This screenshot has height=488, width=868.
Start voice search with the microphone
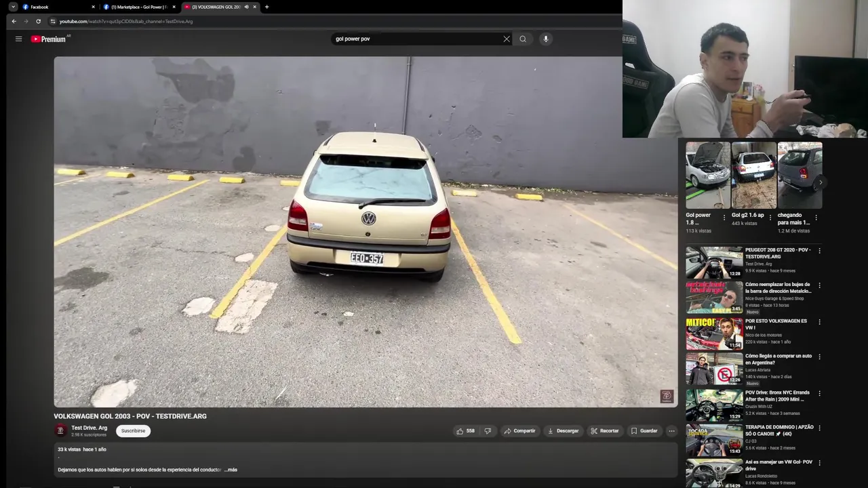pyautogui.click(x=545, y=39)
